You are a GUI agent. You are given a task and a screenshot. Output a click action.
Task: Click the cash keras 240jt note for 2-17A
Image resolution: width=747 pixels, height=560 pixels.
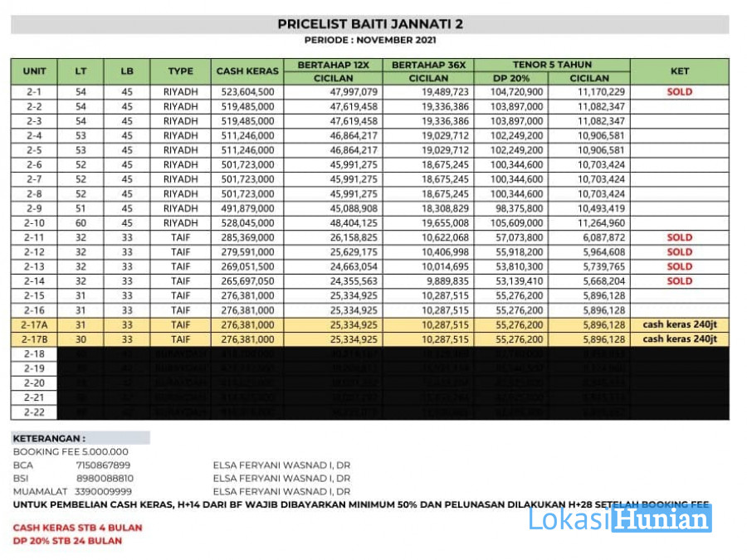click(x=679, y=324)
